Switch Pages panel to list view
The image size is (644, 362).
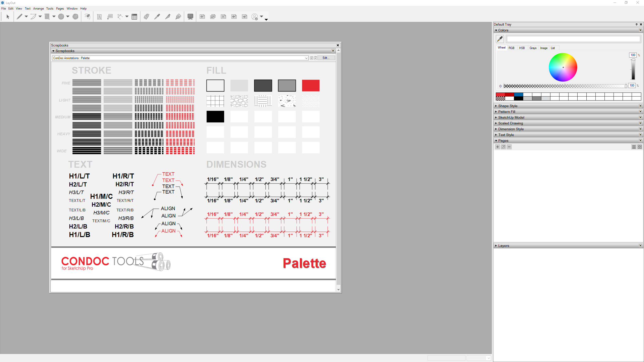click(634, 147)
